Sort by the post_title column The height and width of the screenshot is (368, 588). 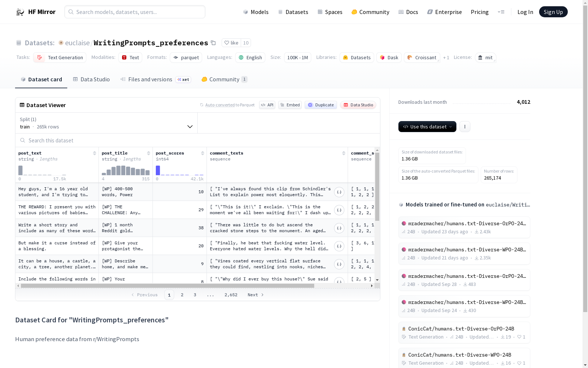pos(148,153)
